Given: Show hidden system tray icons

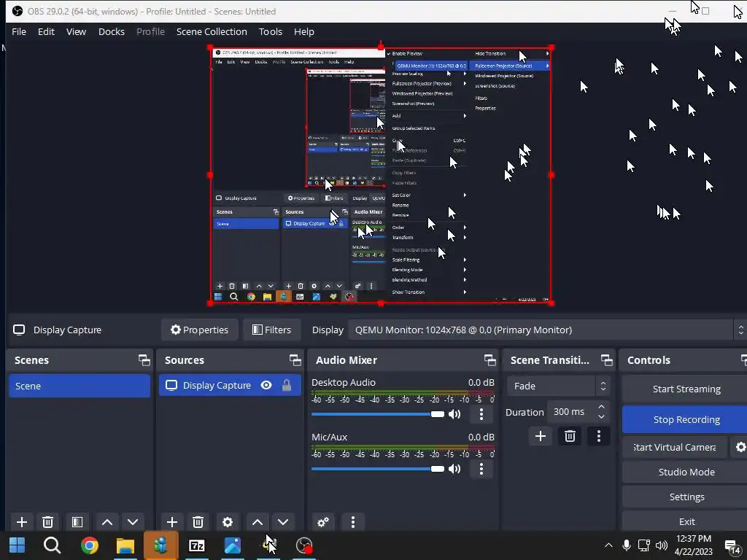Looking at the screenshot, I should click(608, 545).
